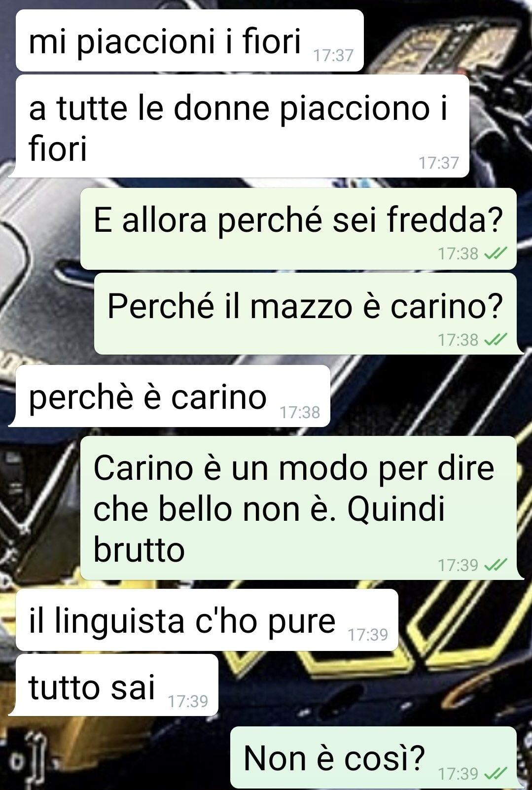Viewport: 532px width, 790px height.
Task: Select the "Non è così?" sent message
Action: tap(373, 757)
